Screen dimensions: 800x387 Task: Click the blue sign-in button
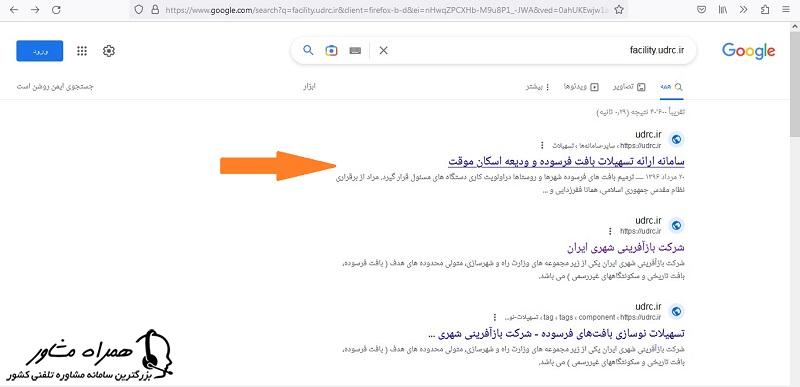[40, 51]
